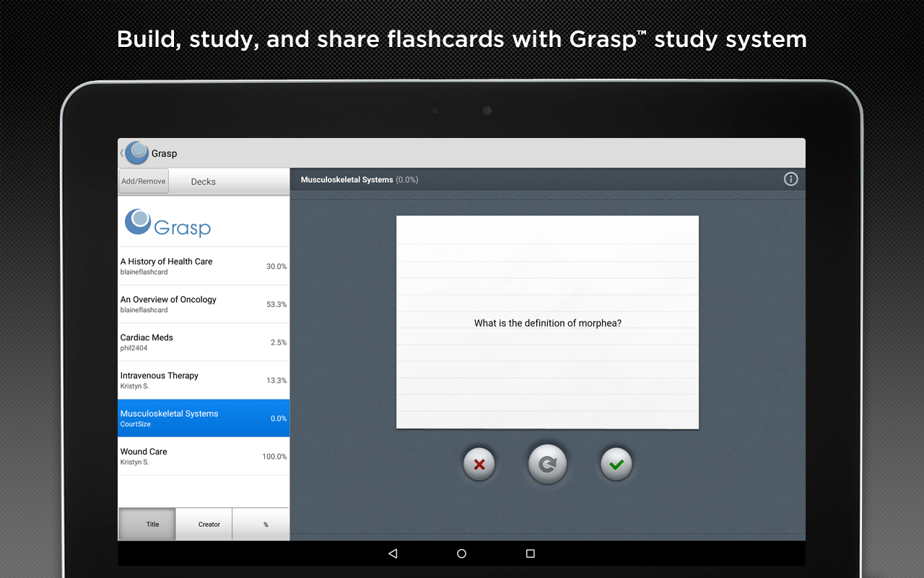This screenshot has height=578, width=924.
Task: Navigate back using the action bar chevron
Action: coord(121,152)
